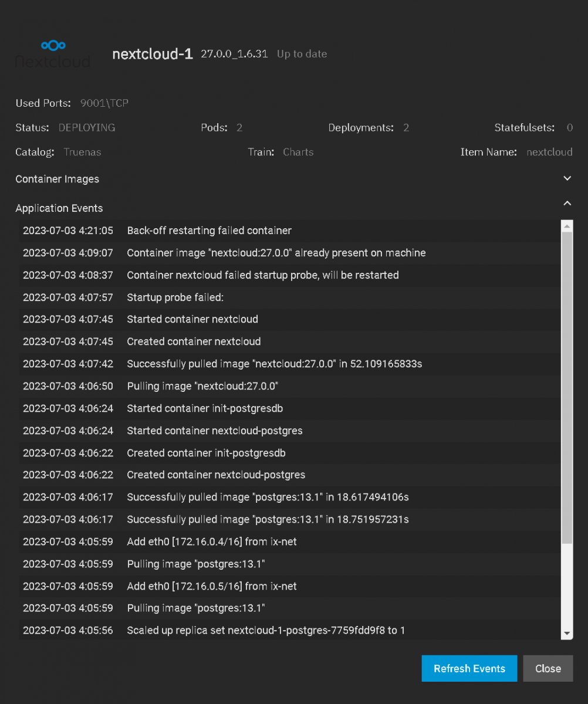Click the 'Up to date' status text
This screenshot has height=704, width=588.
302,54
